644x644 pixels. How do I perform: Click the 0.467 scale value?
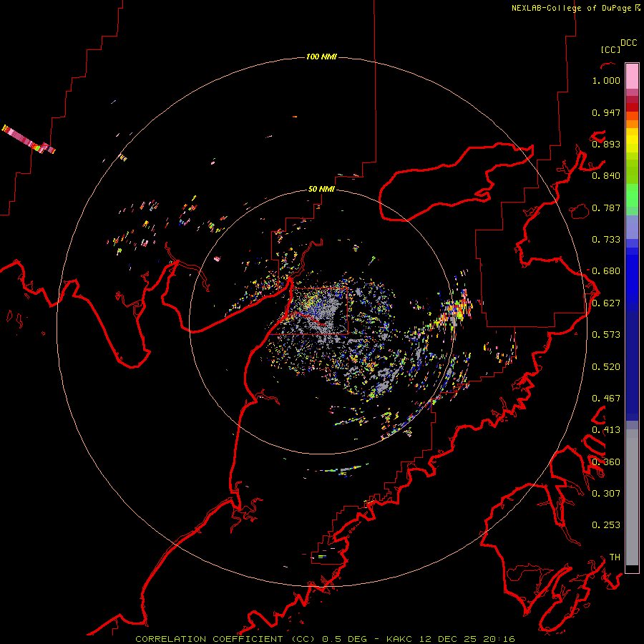click(606, 399)
